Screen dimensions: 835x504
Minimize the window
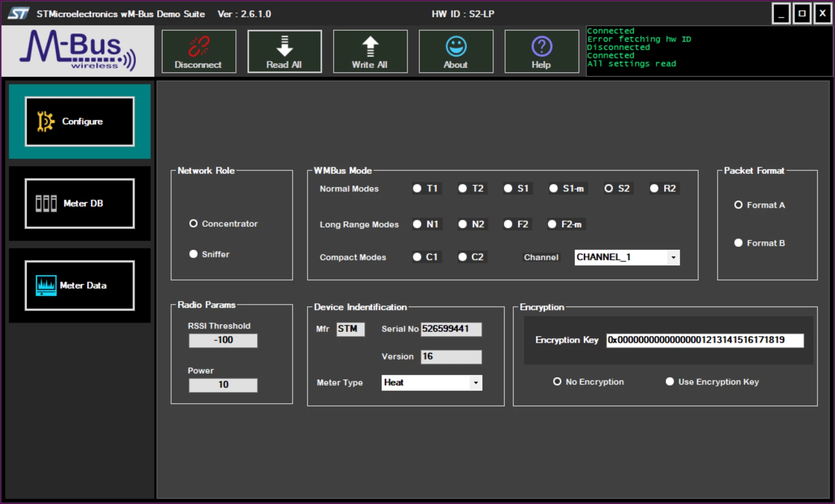(x=781, y=13)
